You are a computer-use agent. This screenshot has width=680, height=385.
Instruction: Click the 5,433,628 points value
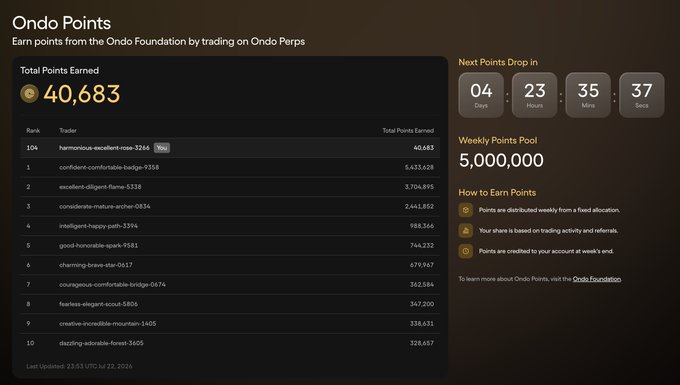coord(419,167)
